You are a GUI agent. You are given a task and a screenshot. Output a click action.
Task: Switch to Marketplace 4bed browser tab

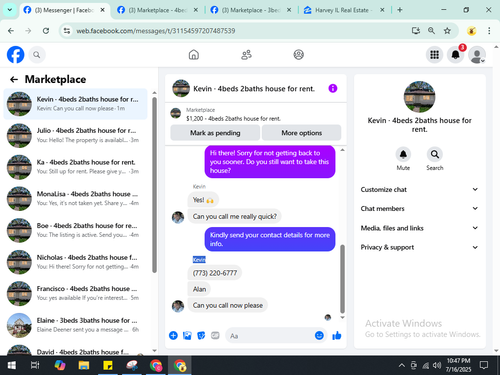pyautogui.click(x=157, y=10)
